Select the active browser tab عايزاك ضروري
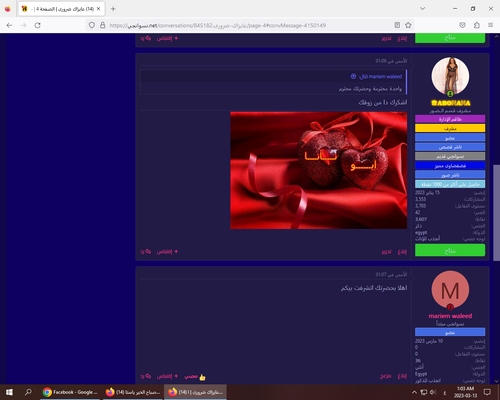Viewport: 500px width, 400px height. (x=62, y=9)
